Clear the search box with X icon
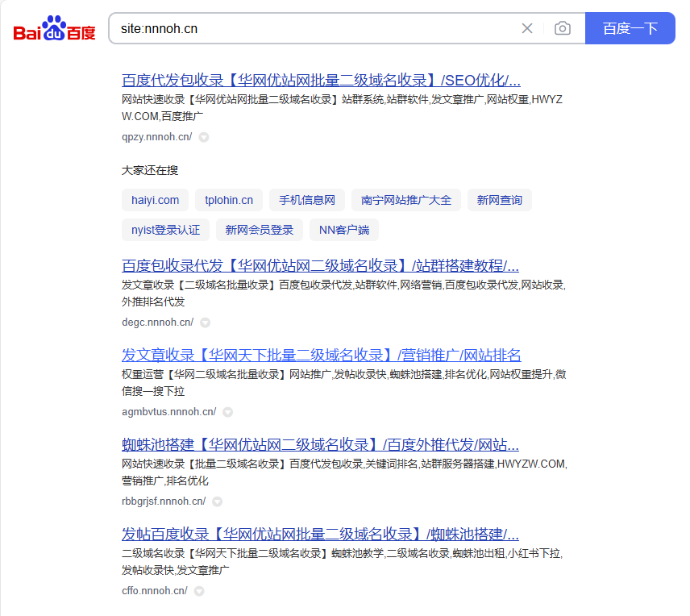690x616 pixels. (x=526, y=28)
